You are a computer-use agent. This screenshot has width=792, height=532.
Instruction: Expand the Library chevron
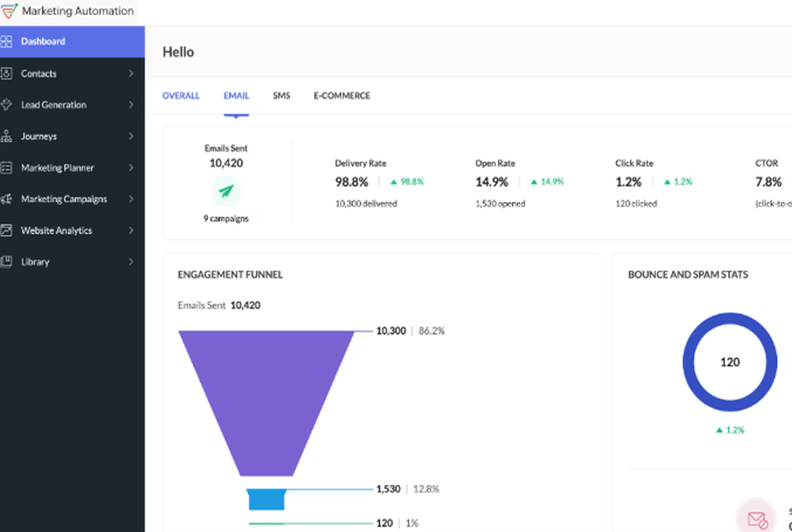pyautogui.click(x=131, y=261)
